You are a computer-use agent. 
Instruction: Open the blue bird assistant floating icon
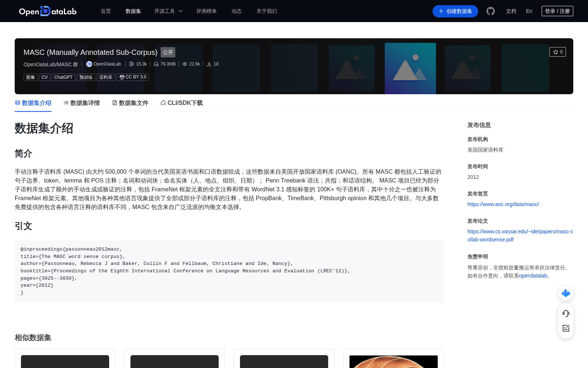click(x=566, y=293)
